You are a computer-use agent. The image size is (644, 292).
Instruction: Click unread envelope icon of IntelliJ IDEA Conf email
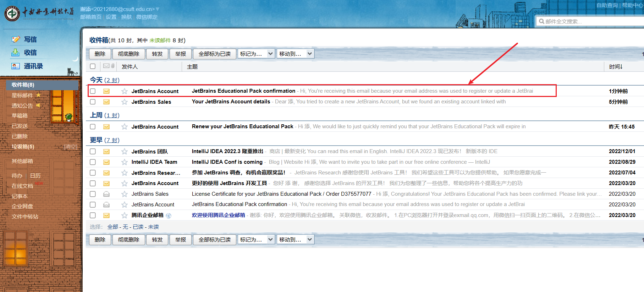[106, 162]
